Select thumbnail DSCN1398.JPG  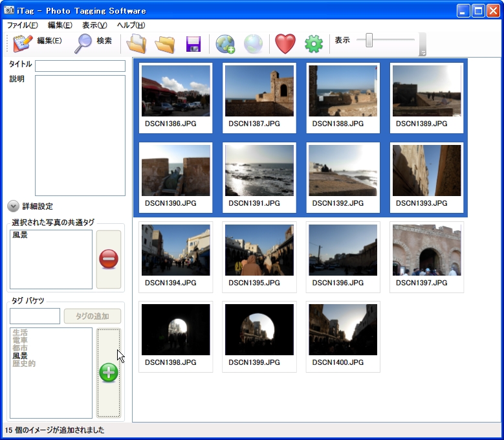coord(175,337)
